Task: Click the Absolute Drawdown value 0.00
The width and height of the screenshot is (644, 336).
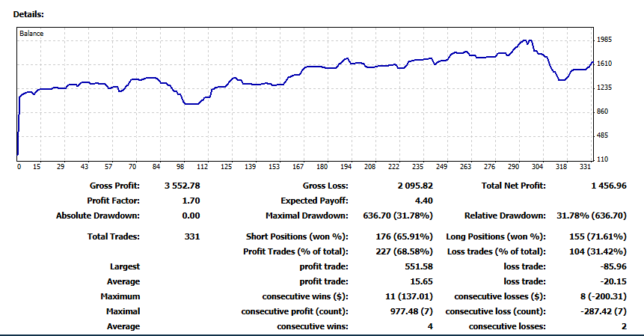Action: click(x=191, y=216)
